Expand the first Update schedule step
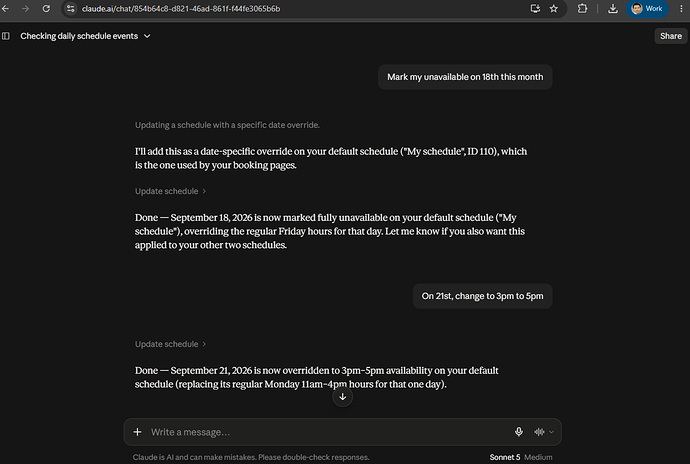 pyautogui.click(x=170, y=191)
